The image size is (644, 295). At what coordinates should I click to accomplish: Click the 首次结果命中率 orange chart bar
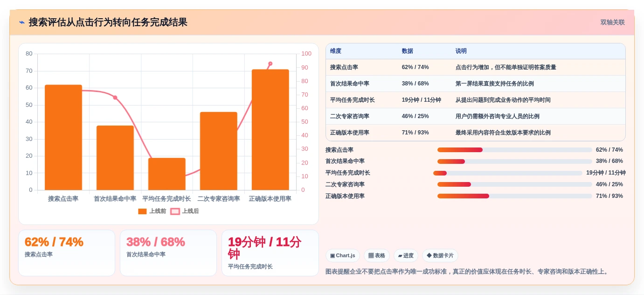[x=115, y=158]
